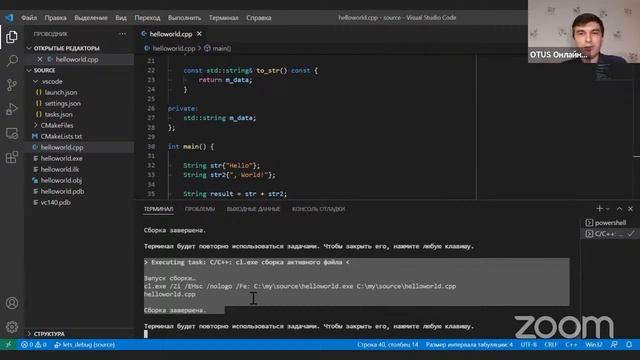This screenshot has width=640, height=360.
Task: Select the helloworld.cpp editor tab
Action: [171, 34]
